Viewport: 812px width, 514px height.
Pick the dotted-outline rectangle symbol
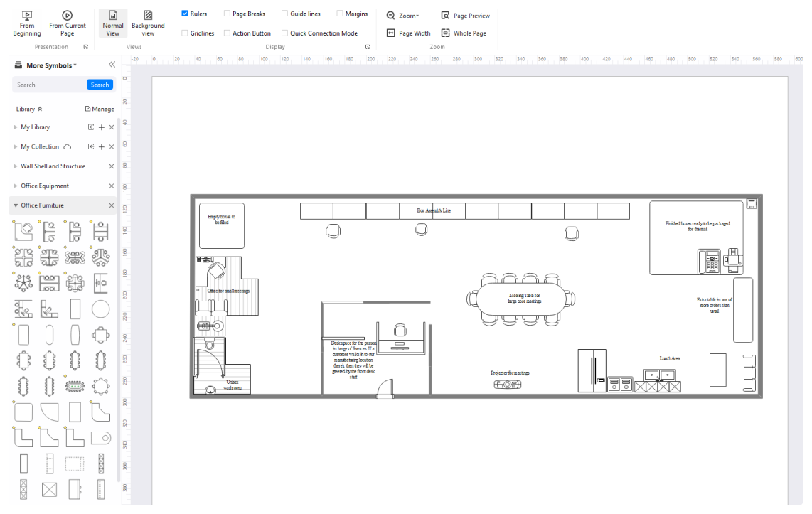click(75, 464)
